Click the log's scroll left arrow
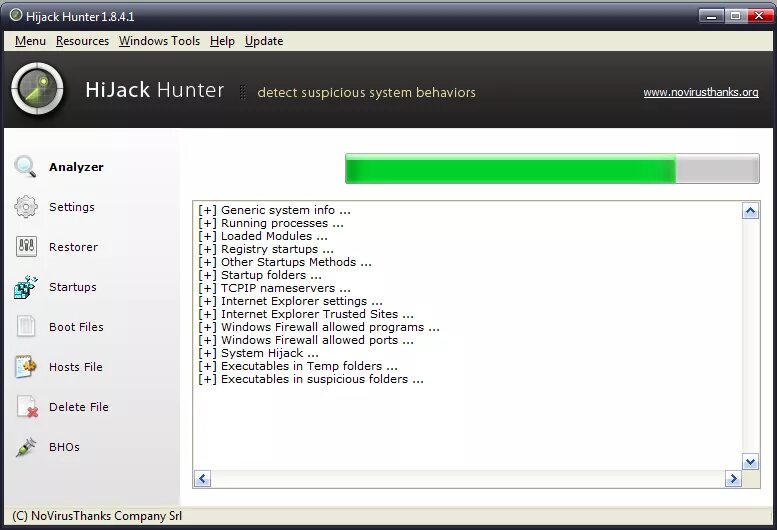 [x=202, y=479]
